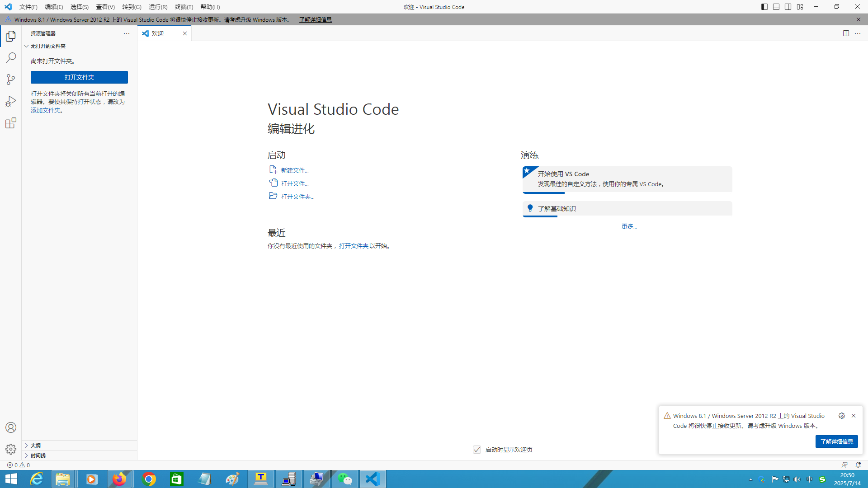Click the blue 打开文件夹 button in sidebar
The width and height of the screenshot is (868, 488).
coord(79,77)
